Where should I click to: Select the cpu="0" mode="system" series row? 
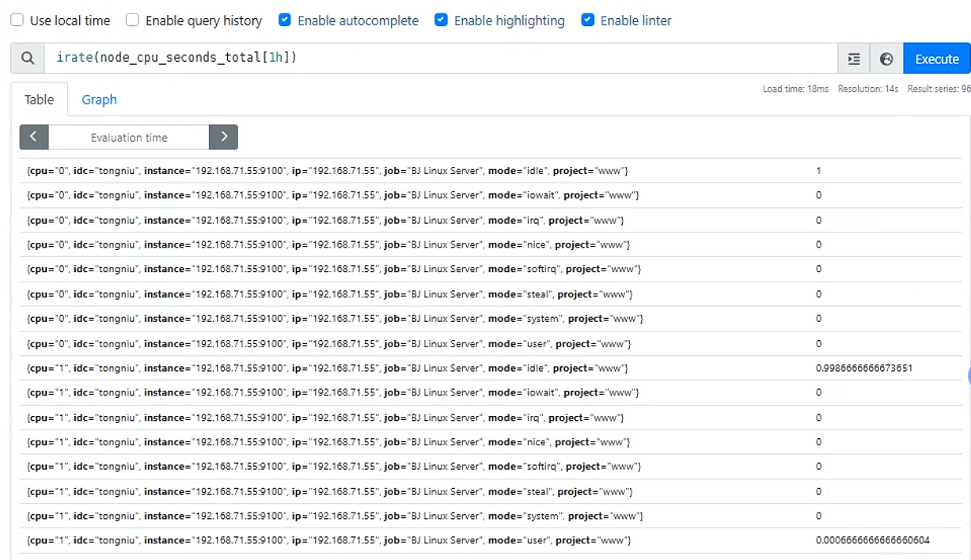[x=491, y=319]
